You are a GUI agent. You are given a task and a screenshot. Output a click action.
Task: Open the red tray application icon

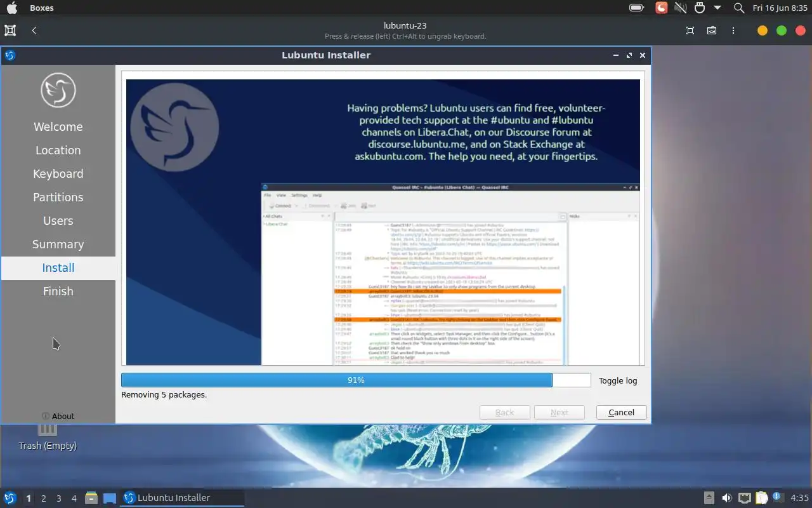[661, 8]
